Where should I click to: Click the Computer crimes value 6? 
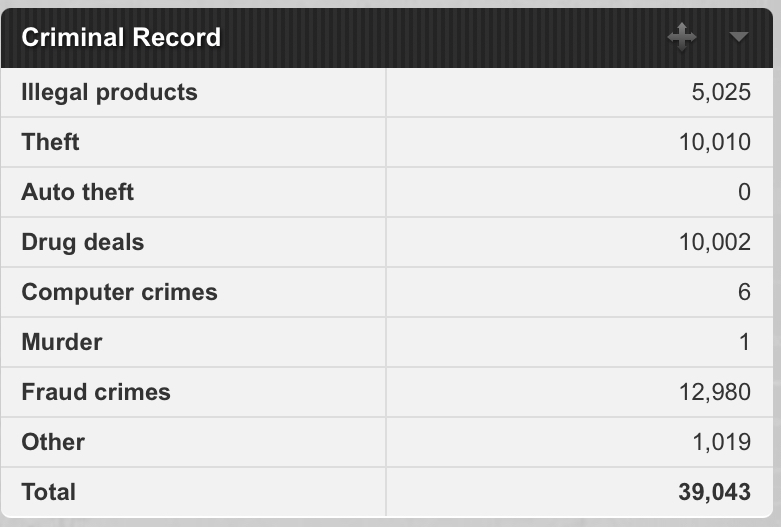pos(745,292)
